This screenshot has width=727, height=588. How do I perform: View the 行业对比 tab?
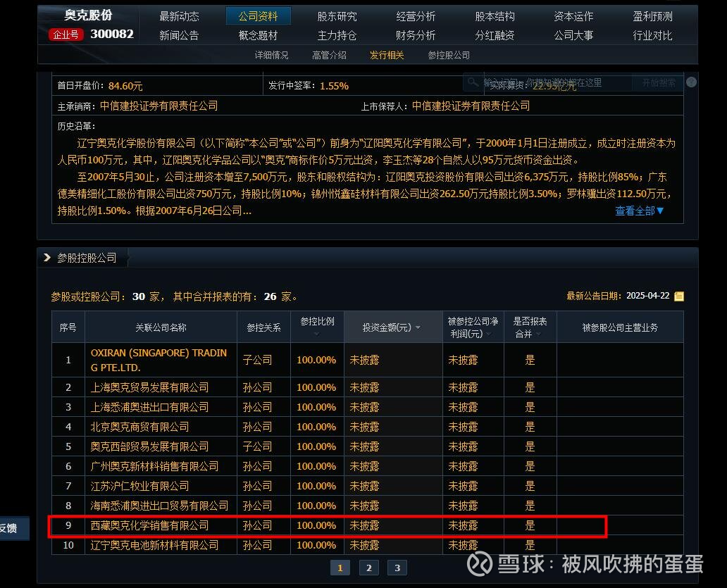(653, 35)
